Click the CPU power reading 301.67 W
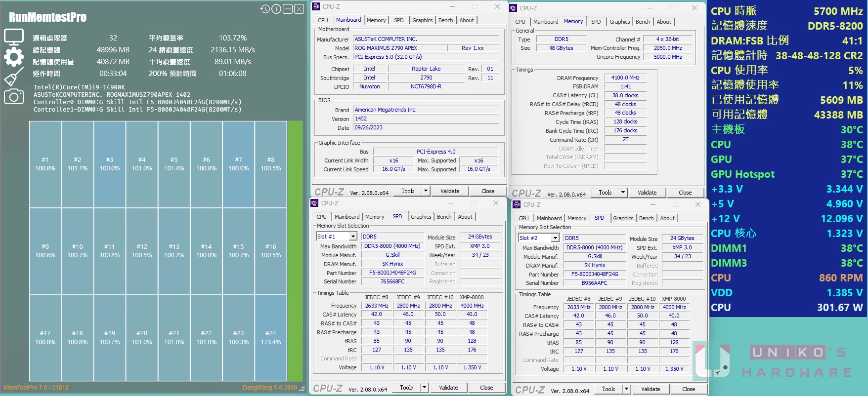Viewport: 868px width, 396px height. pyautogui.click(x=840, y=308)
